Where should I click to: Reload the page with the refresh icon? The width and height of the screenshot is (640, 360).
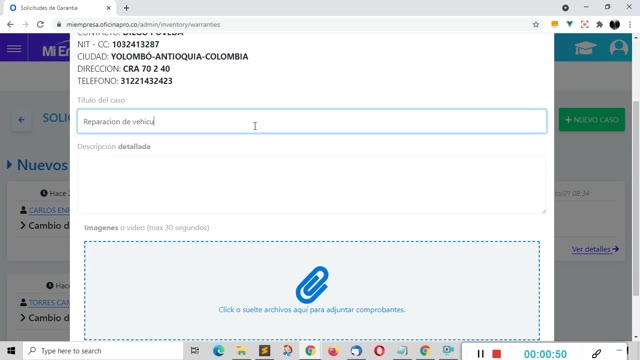pyautogui.click(x=40, y=24)
